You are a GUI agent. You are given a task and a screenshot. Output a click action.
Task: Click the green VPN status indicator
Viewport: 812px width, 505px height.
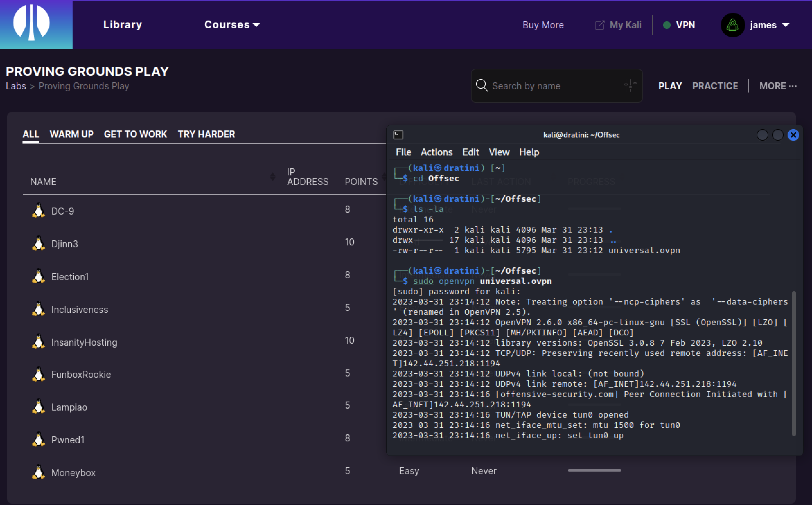[666, 25]
